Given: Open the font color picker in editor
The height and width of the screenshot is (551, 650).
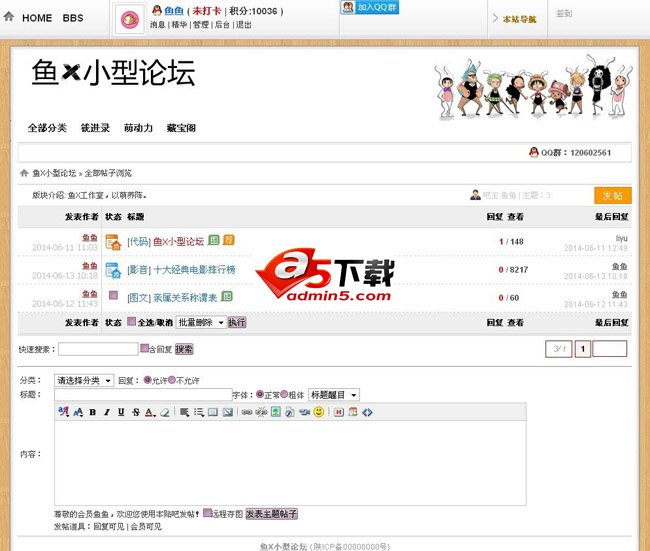Looking at the screenshot, I should point(150,412).
